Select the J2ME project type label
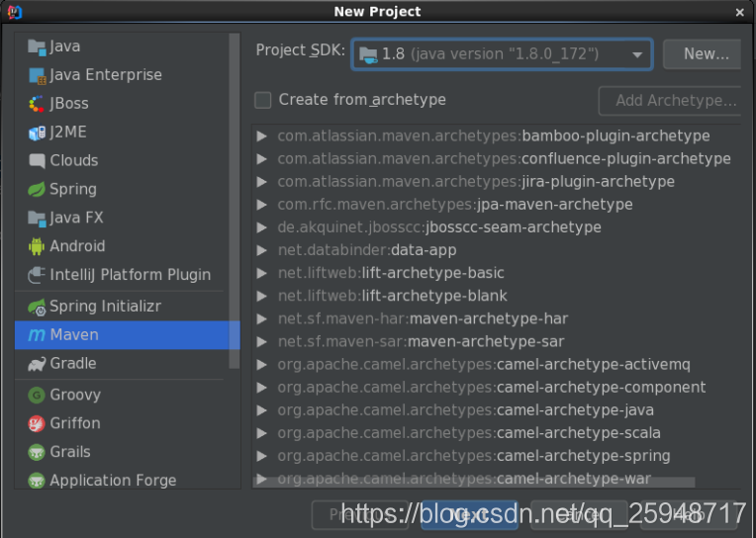 68,133
